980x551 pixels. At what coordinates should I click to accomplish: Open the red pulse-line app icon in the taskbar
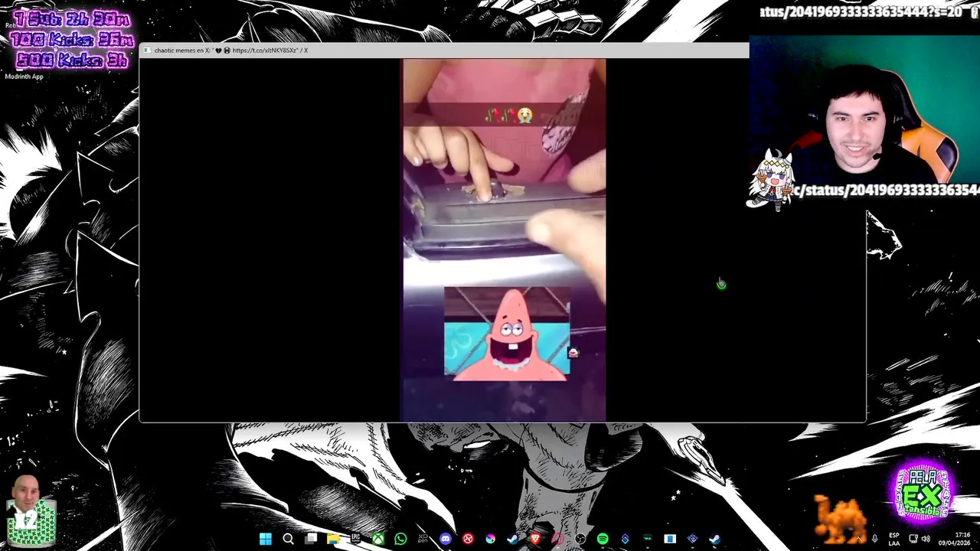coord(468,539)
